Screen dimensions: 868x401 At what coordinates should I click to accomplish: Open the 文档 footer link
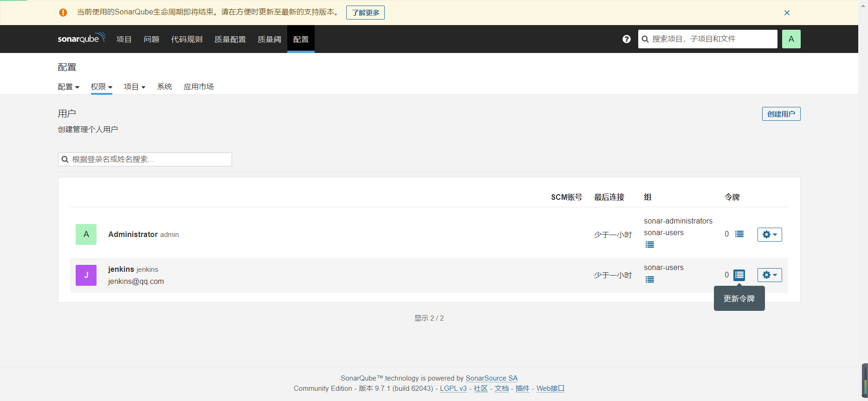[x=502, y=388]
